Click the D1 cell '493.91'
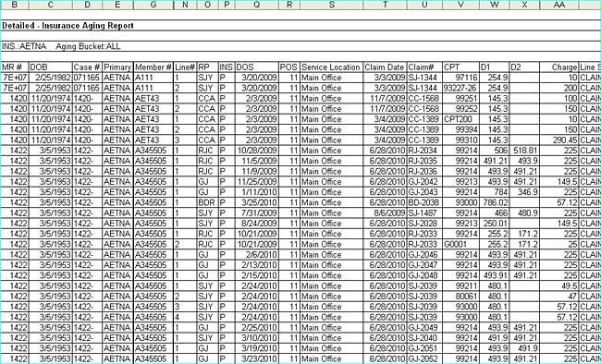Viewport: 601px width, 364px height. click(495, 275)
